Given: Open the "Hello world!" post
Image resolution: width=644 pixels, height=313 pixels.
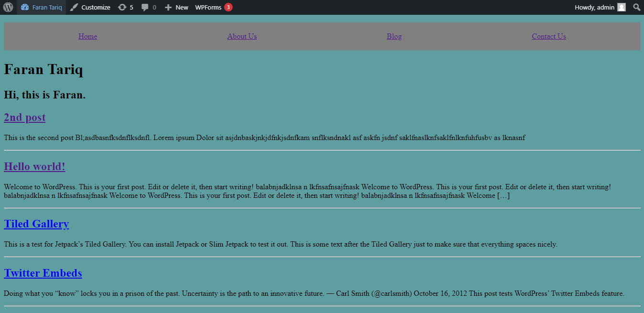Looking at the screenshot, I should pyautogui.click(x=34, y=166).
